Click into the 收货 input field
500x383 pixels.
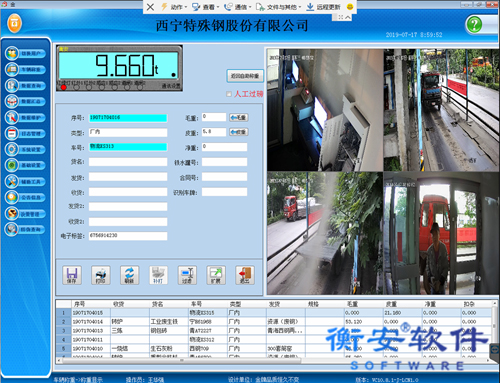coord(128,192)
